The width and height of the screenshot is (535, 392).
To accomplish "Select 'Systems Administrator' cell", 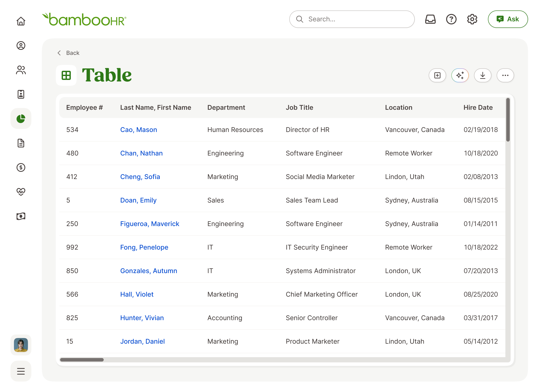I will [320, 270].
